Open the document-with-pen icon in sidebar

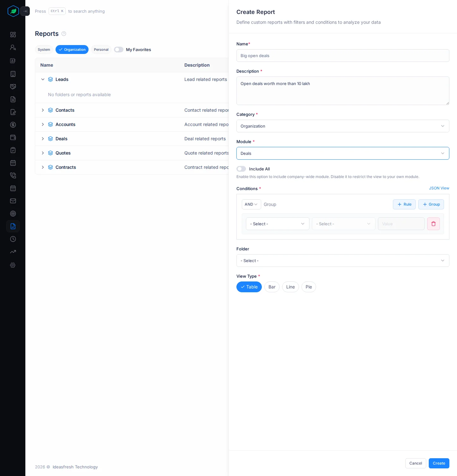click(13, 112)
